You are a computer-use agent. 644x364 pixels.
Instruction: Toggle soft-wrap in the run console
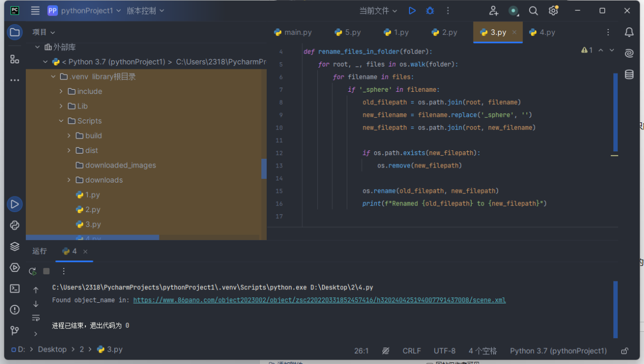tap(36, 318)
